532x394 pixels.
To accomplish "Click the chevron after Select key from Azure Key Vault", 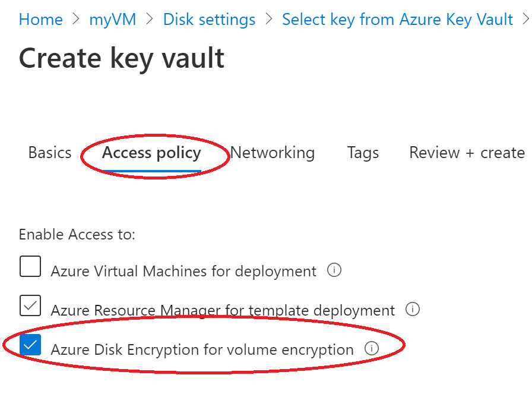I will pos(525,19).
